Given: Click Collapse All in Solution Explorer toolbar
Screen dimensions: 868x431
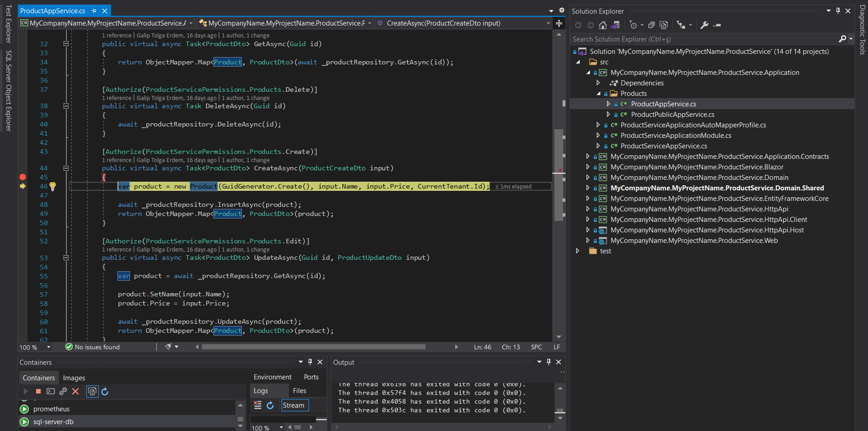Looking at the screenshot, I should click(x=652, y=25).
